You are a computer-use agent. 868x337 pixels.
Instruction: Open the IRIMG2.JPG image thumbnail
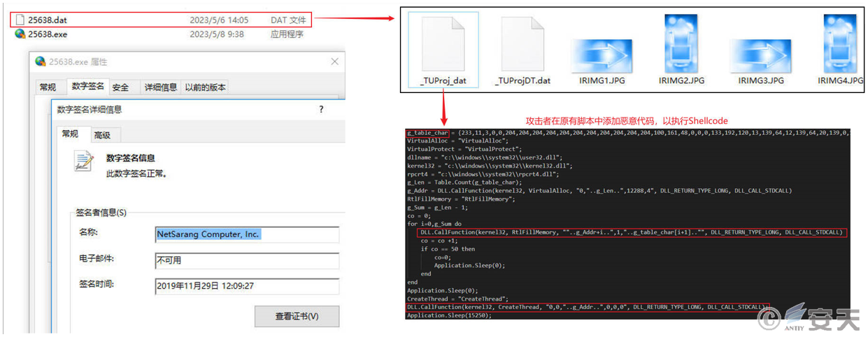point(681,43)
